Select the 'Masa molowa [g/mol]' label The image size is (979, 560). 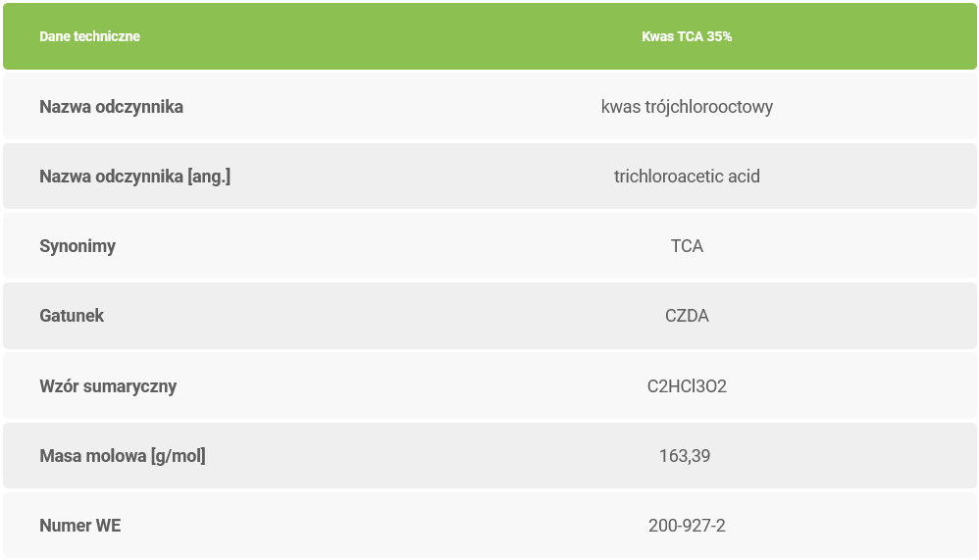pos(123,456)
